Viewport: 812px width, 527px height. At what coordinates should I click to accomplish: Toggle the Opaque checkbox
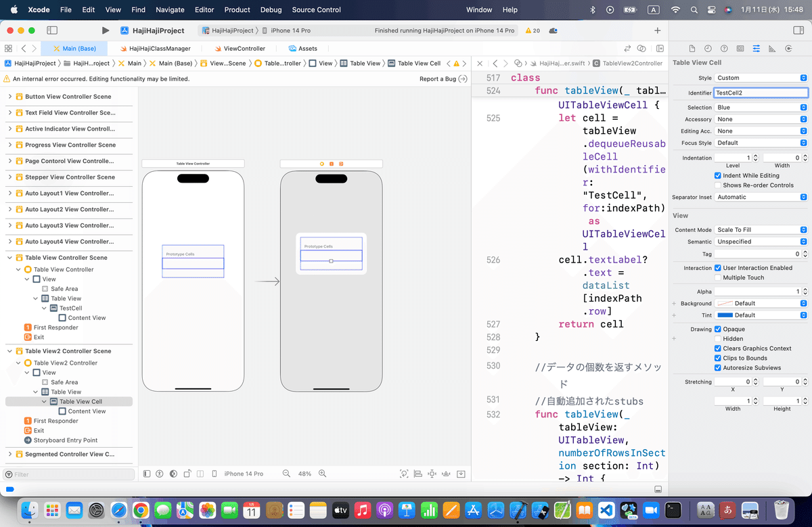[x=718, y=329]
